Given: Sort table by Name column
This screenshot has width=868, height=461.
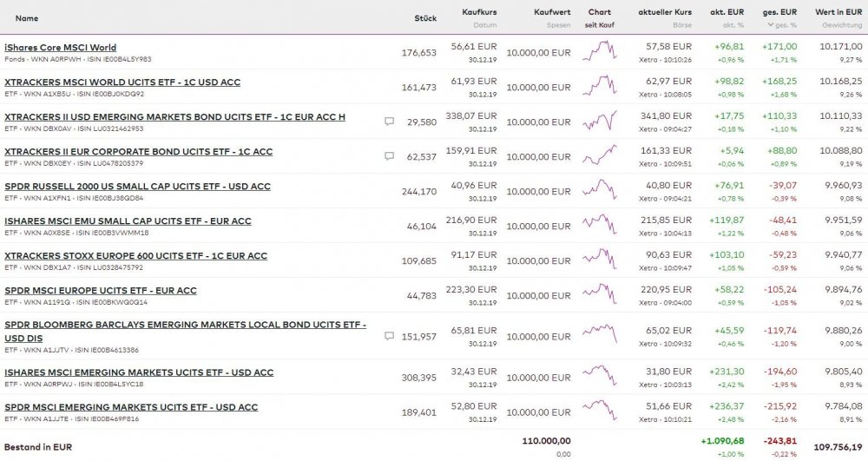Looking at the screenshot, I should pyautogui.click(x=27, y=16).
